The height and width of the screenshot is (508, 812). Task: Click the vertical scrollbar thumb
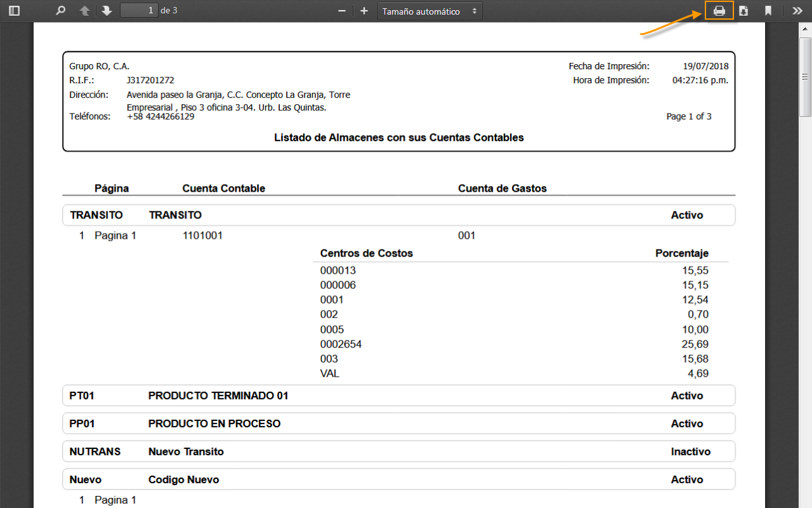click(x=806, y=76)
